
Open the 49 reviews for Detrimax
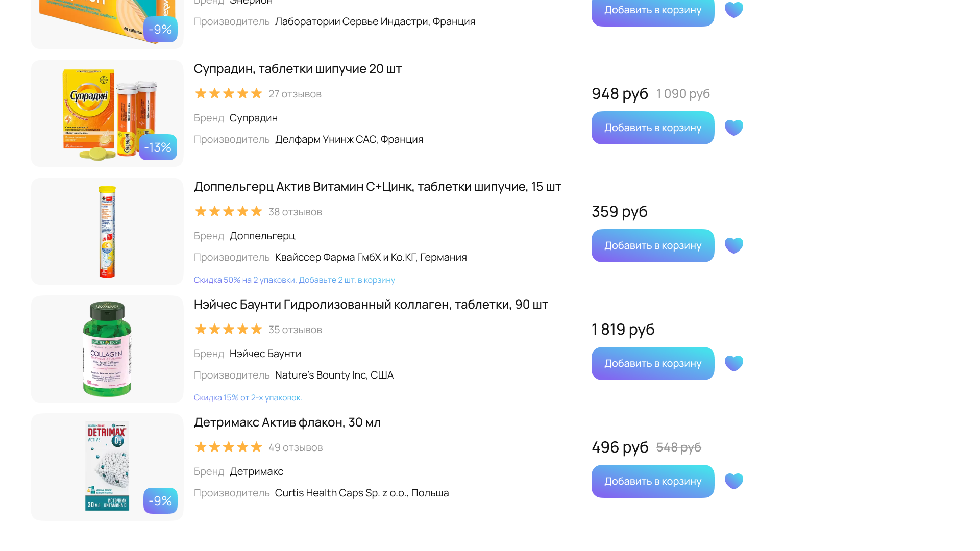pos(295,447)
